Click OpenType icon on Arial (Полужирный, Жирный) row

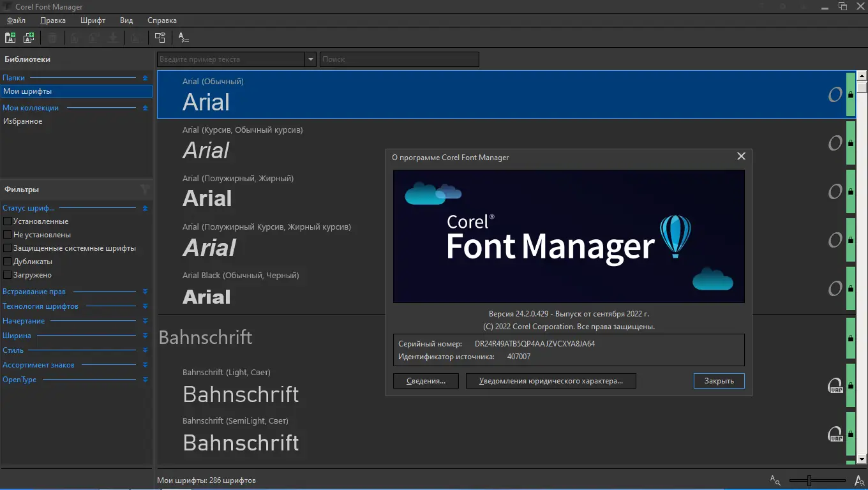coord(835,192)
